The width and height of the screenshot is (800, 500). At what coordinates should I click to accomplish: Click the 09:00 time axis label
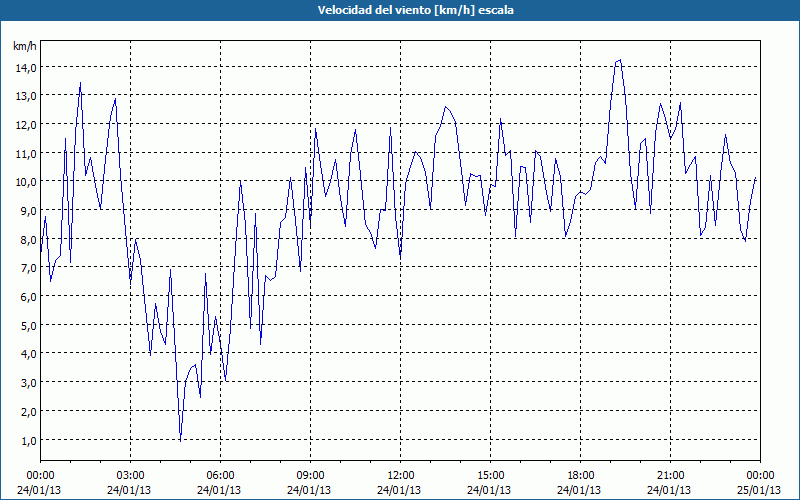pyautogui.click(x=310, y=476)
